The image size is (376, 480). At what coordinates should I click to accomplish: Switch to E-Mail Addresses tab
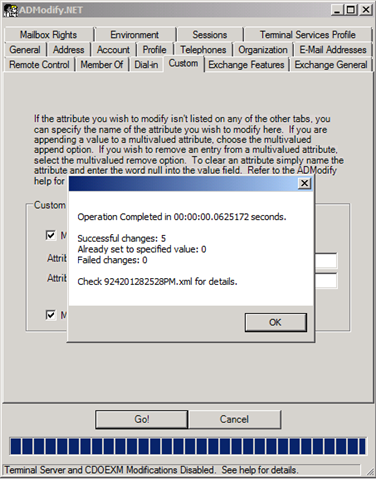[333, 50]
